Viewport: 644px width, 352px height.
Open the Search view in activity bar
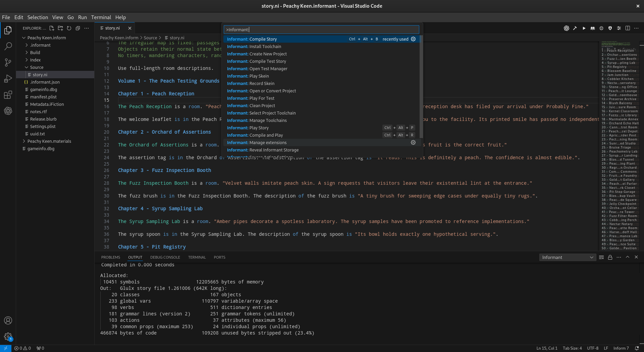point(8,46)
